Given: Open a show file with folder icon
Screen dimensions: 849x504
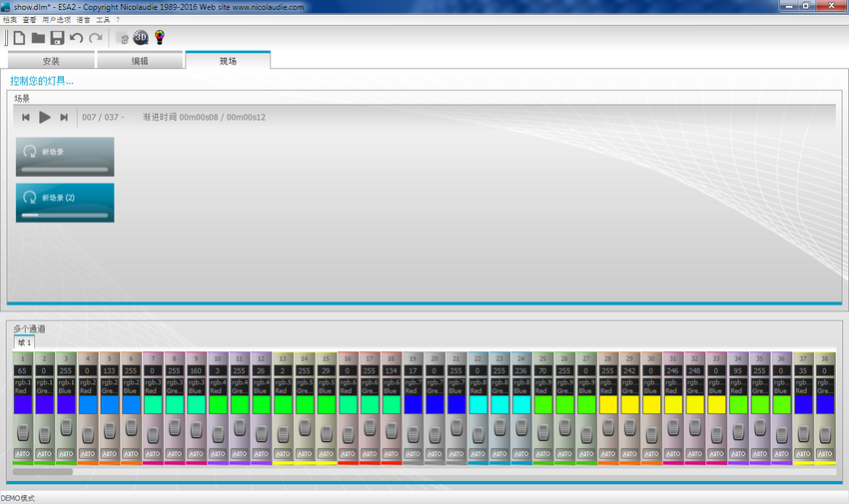Looking at the screenshot, I should pyautogui.click(x=38, y=38).
